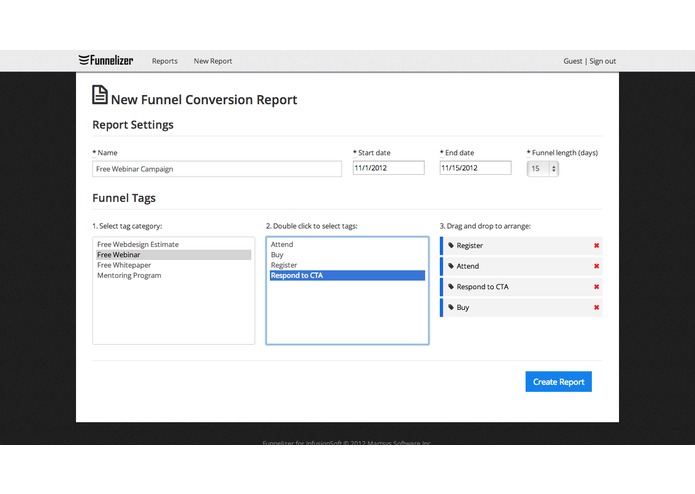Click Buy label in arranged steps
695x494 pixels.
463,307
